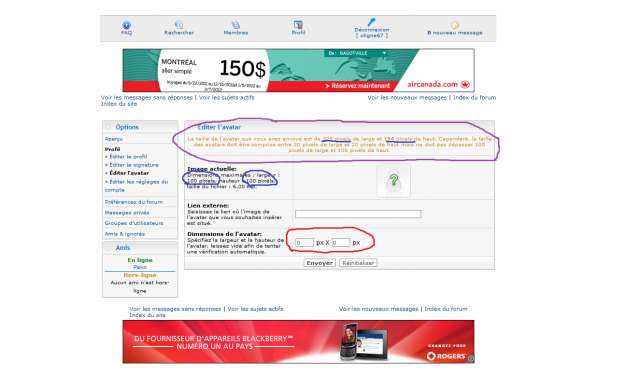Open Préférences du forum menu item
625x374 pixels.
coord(134,202)
